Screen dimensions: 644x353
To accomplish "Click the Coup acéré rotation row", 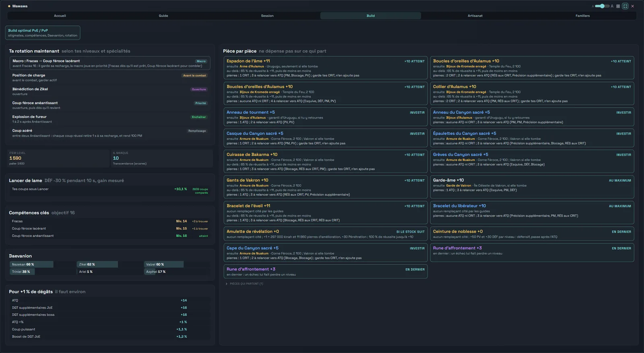I will (x=110, y=133).
